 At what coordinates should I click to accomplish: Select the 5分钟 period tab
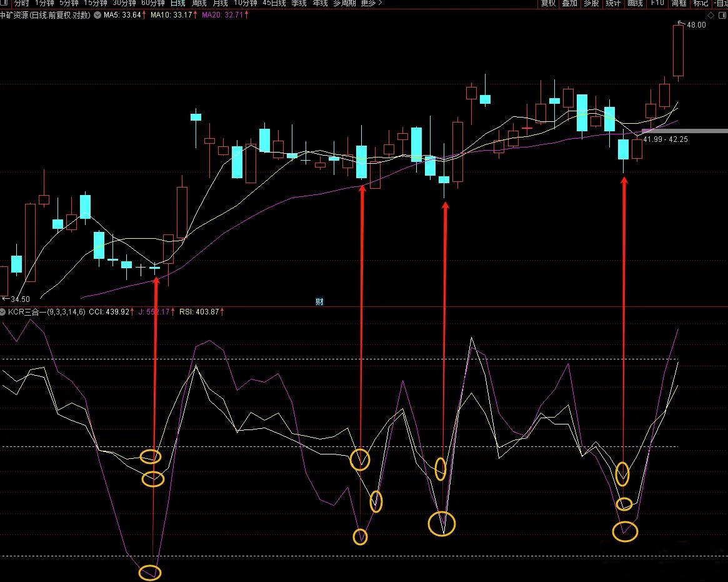point(69,3)
